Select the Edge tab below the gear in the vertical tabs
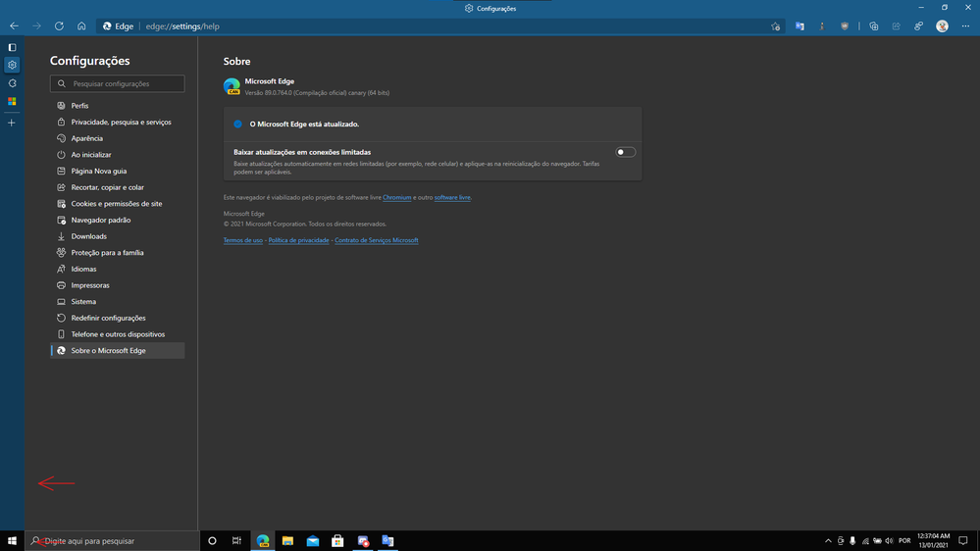This screenshot has width=980, height=551. point(12,83)
